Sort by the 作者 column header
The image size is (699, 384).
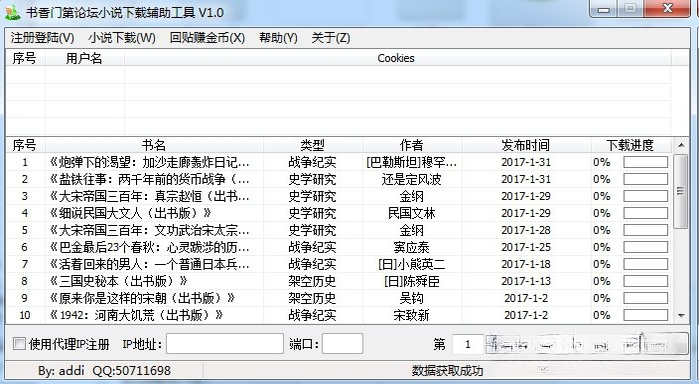pos(411,145)
